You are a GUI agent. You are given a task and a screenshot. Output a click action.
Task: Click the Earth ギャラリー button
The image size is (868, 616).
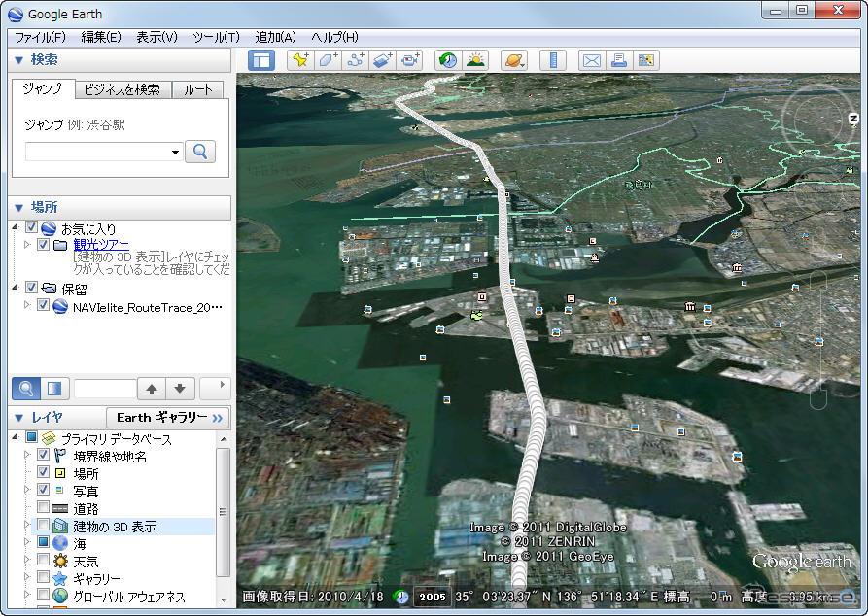168,417
